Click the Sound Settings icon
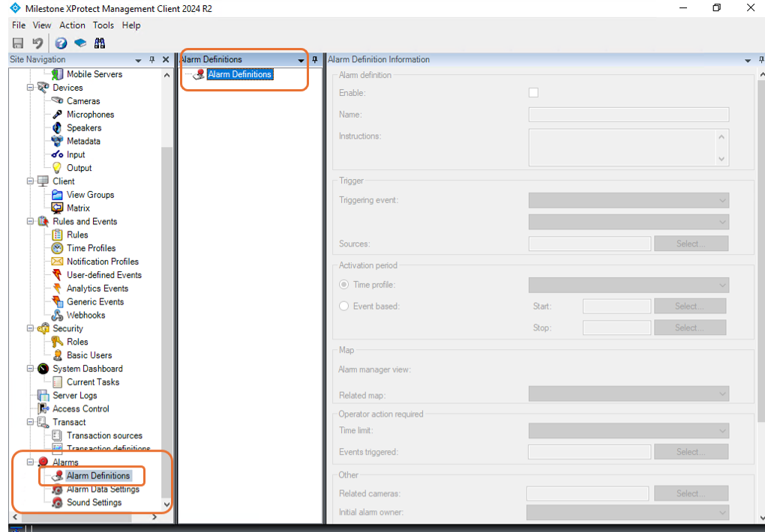The image size is (765, 532). tap(57, 503)
